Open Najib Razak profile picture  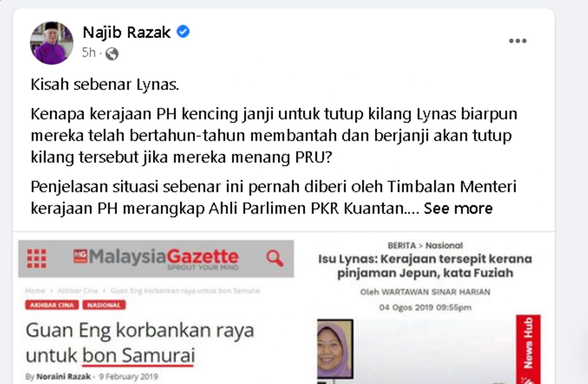[x=51, y=43]
